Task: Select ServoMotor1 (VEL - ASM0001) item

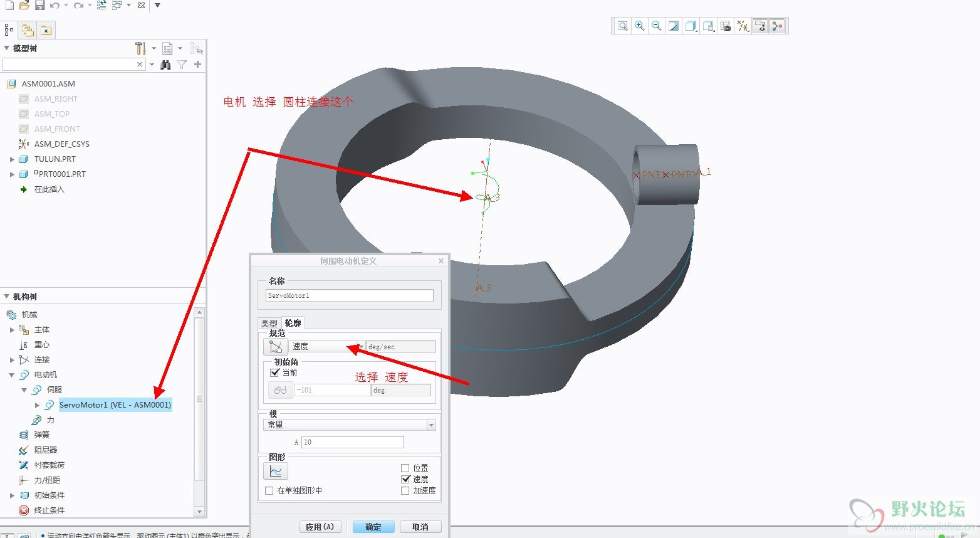Action: (115, 404)
